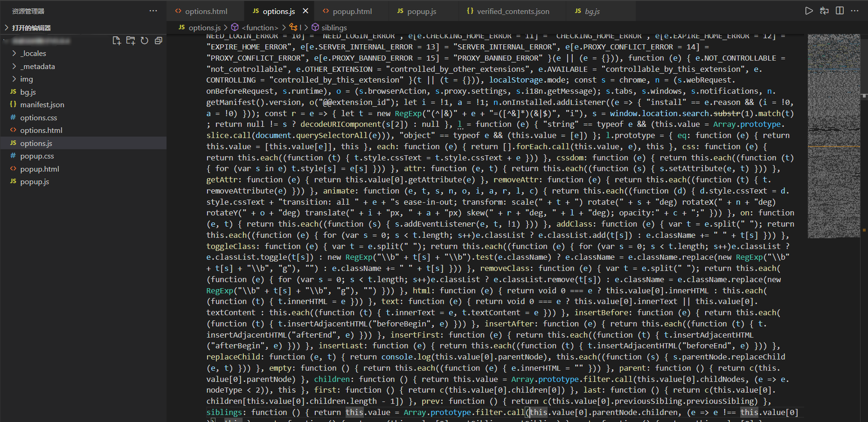
Task: Click the 'siblings' property in code
Action: 224,413
